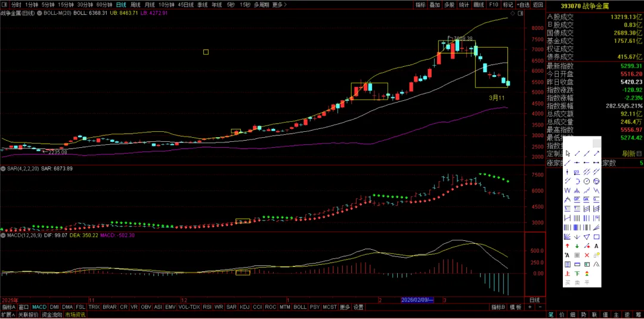Select the arc drawing tool
Viewport: 644px width, 319px height.
tap(577, 181)
